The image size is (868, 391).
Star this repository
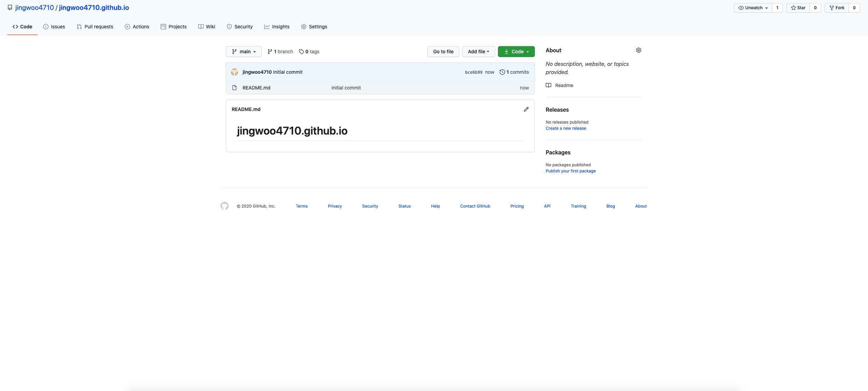pyautogui.click(x=798, y=8)
